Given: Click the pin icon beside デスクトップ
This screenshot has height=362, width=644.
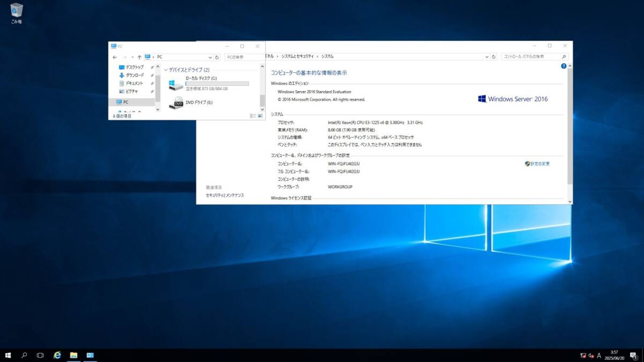Looking at the screenshot, I should pos(152,67).
